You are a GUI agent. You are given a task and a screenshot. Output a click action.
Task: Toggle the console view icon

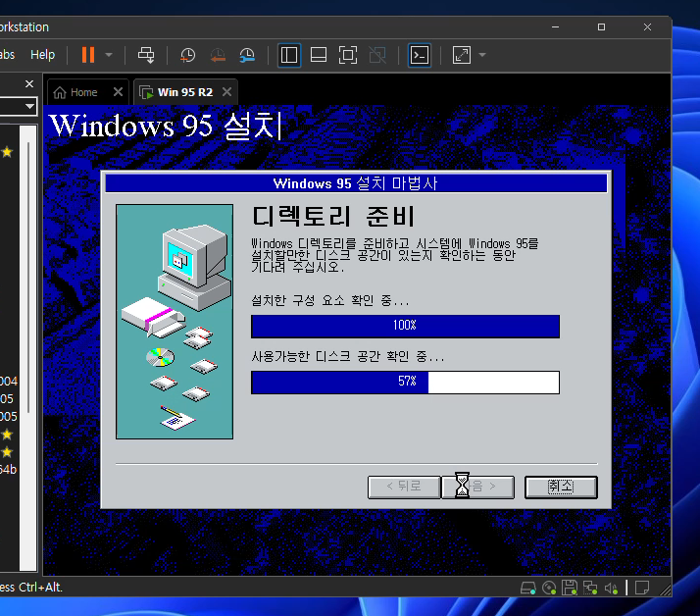point(420,55)
